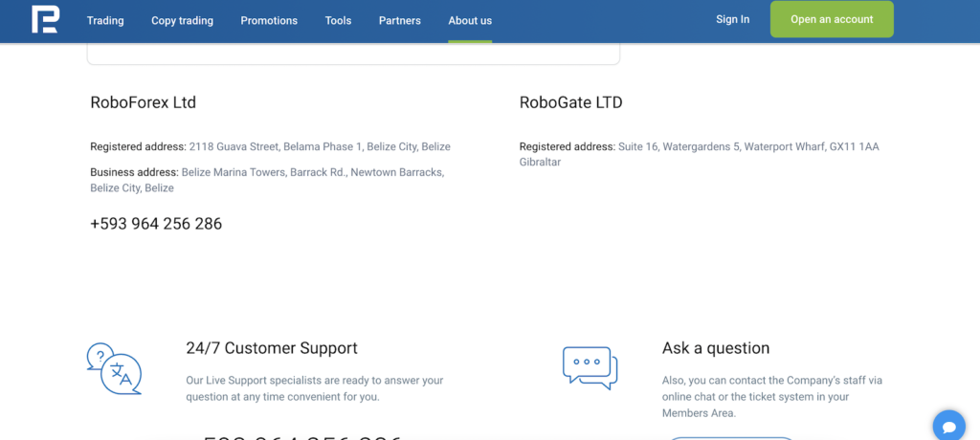Click the Suite 16, Watergardens 5 address
The height and width of the screenshot is (440, 980).
(x=700, y=154)
